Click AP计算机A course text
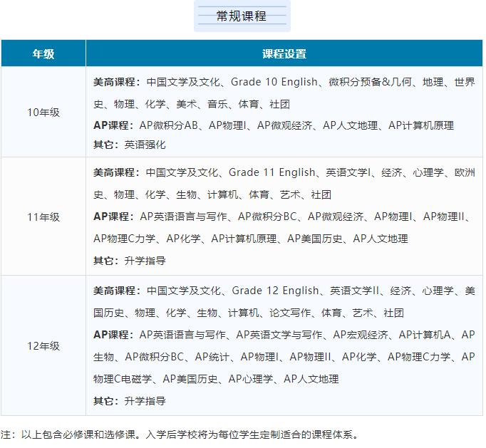This screenshot has width=486, height=448. pyautogui.click(x=425, y=335)
